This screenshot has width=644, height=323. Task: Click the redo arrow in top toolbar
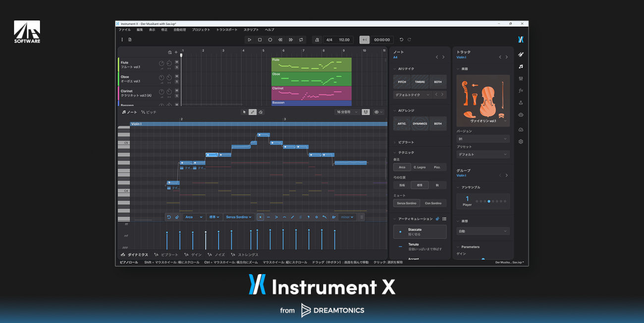point(409,40)
